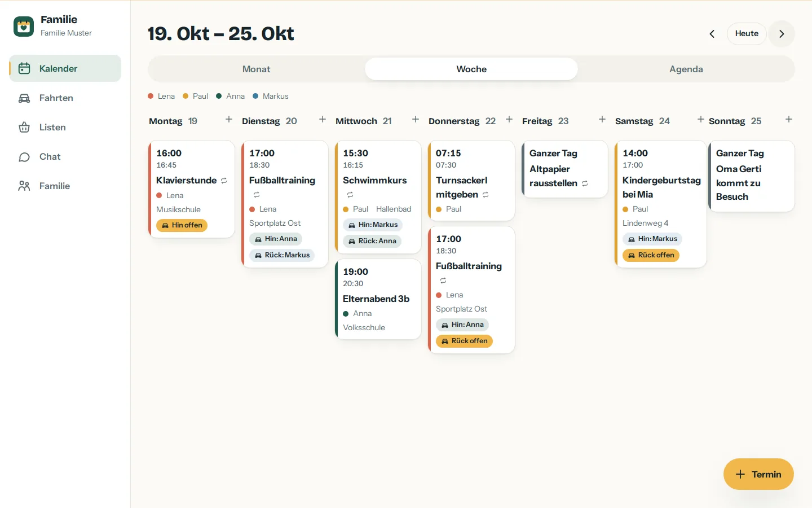The width and height of the screenshot is (812, 508).
Task: Click the repeat icon next to Klavierstunde
Action: 224,181
